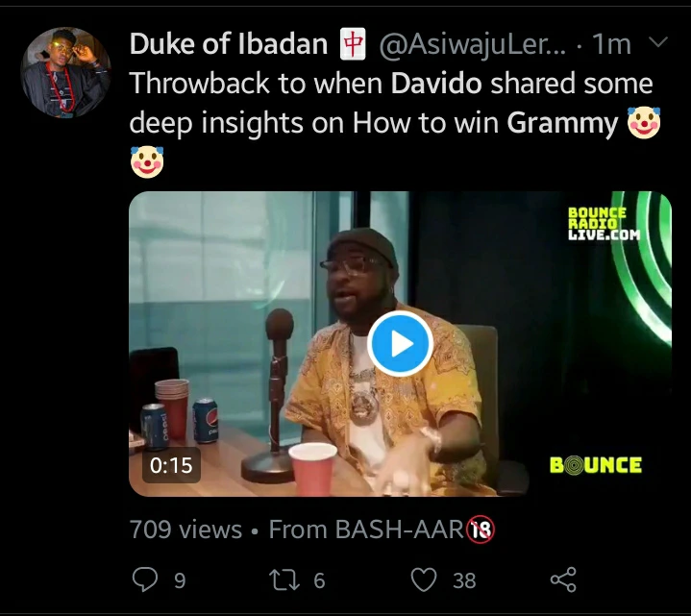The width and height of the screenshot is (691, 616).
Task: Open the share icon menu
Action: pyautogui.click(x=563, y=579)
